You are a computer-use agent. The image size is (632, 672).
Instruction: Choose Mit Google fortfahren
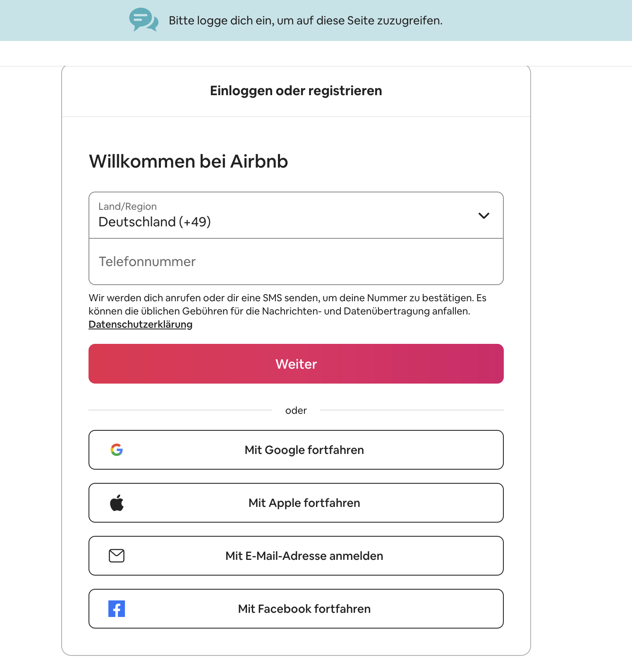coord(296,450)
